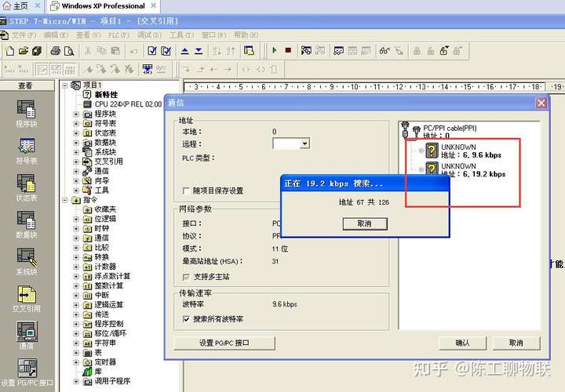Open 交叉引用 in the sidebar
This screenshot has width=565, height=392.
click(x=27, y=299)
